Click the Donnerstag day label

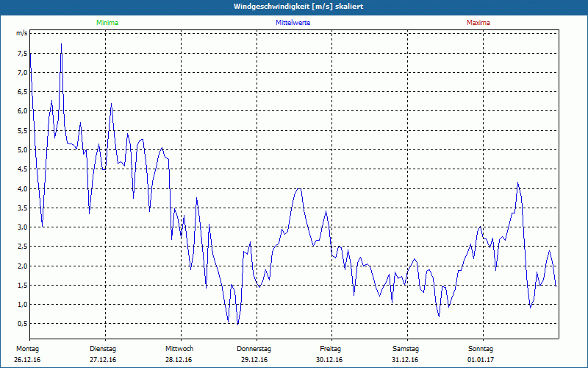point(254,349)
